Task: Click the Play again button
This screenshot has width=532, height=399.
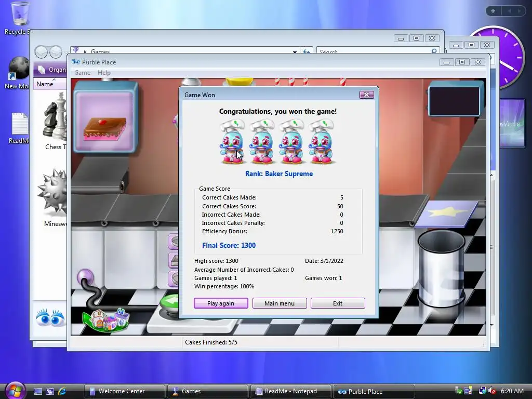Action: pyautogui.click(x=221, y=303)
